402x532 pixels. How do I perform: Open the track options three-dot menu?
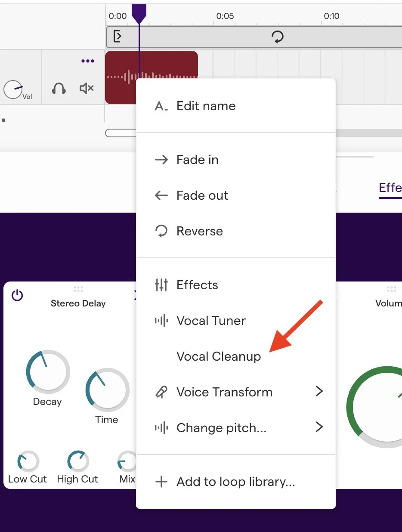87,61
